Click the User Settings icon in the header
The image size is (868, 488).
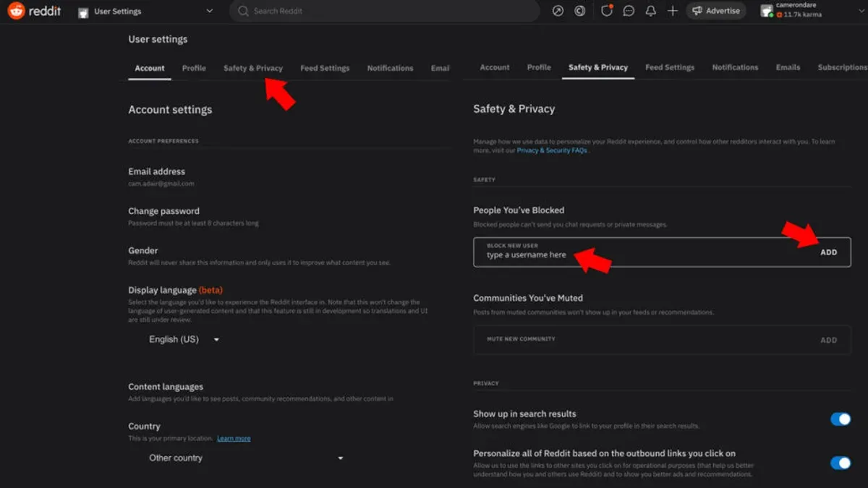tap(83, 12)
